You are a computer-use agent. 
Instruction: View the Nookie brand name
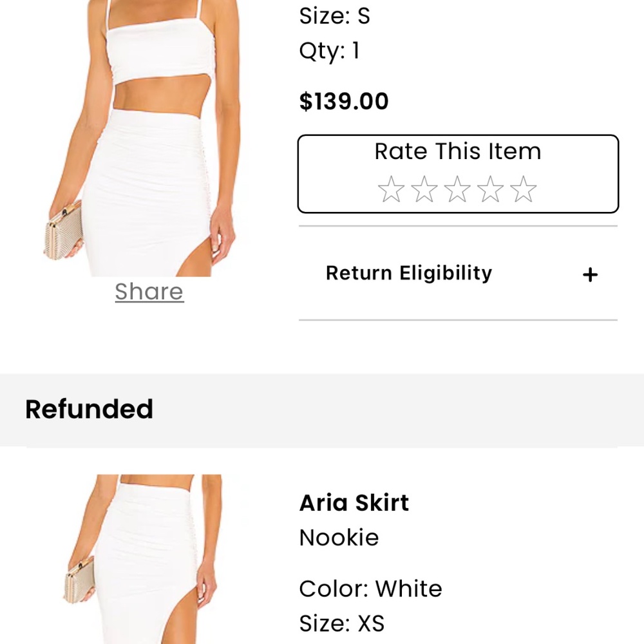[x=339, y=537]
